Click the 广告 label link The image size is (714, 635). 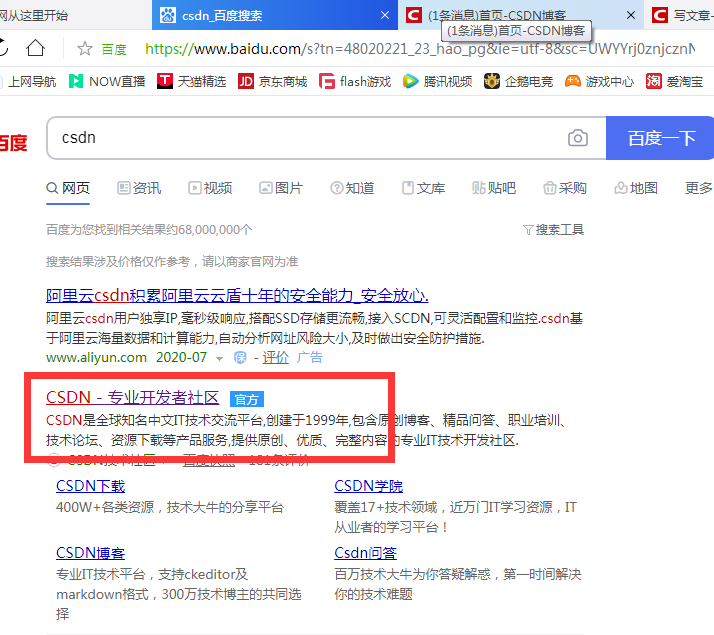[310, 358]
